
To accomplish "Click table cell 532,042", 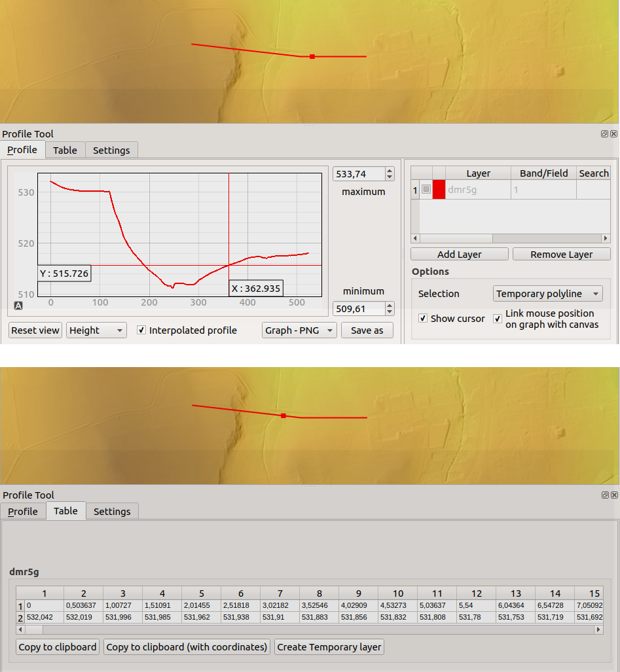I will [x=44, y=617].
